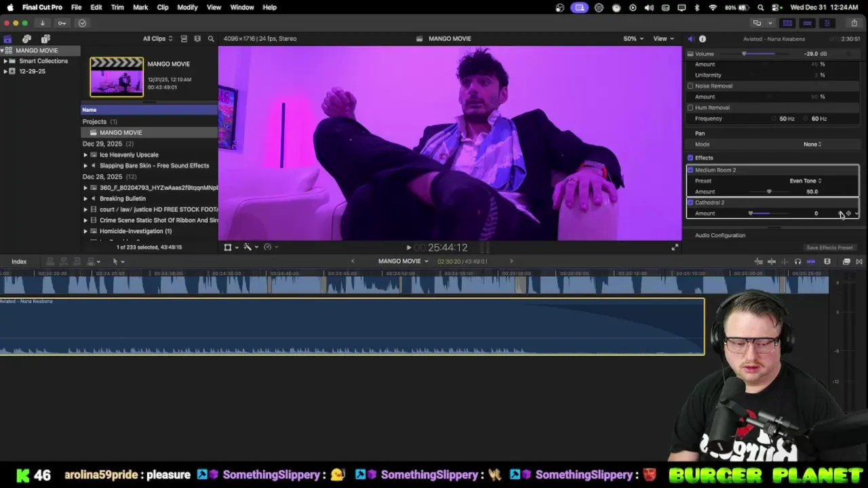Open Photos and Audio sidebar icon

coord(26,39)
